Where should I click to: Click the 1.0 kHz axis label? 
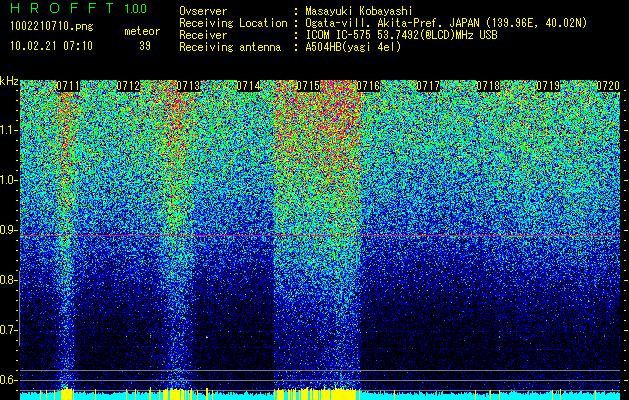9,180
